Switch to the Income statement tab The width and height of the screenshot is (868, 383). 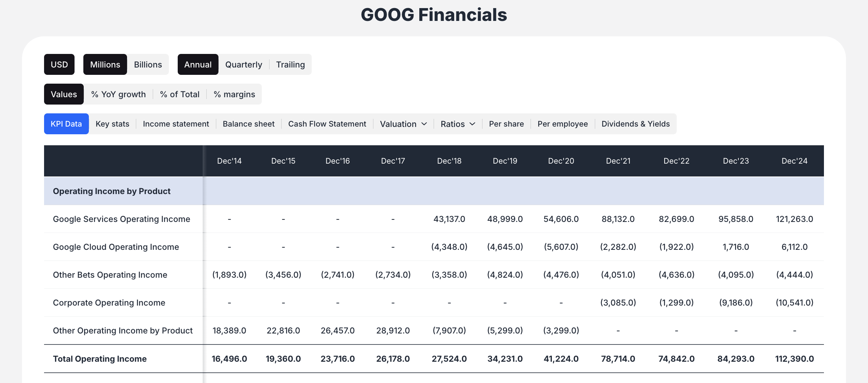tap(176, 124)
